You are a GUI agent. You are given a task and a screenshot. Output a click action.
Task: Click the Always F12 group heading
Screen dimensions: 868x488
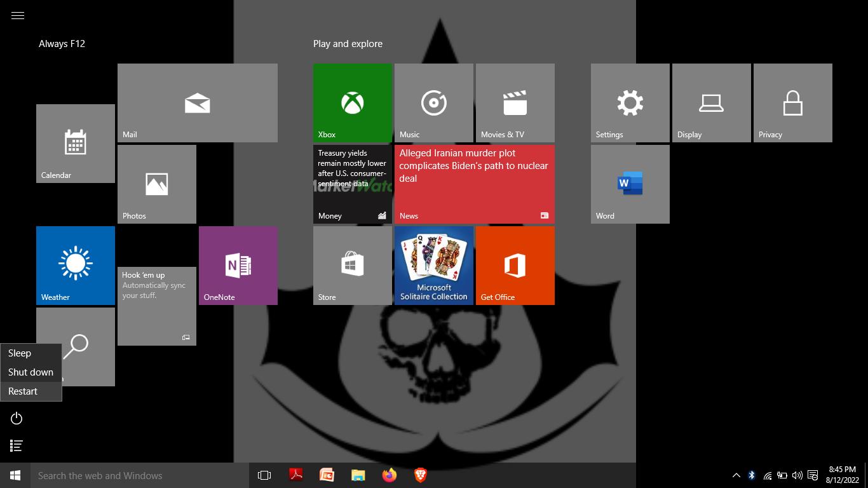[62, 44]
